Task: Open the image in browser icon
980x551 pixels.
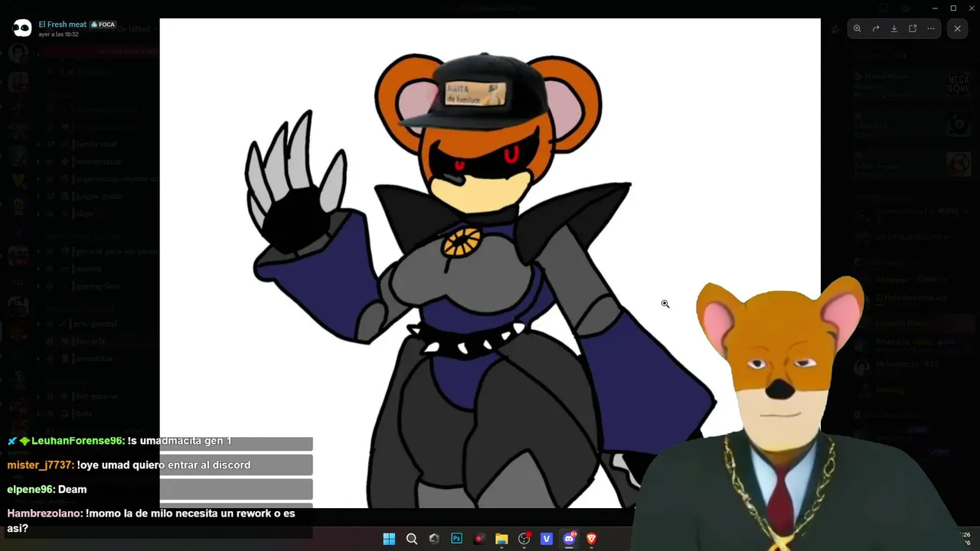Action: click(x=913, y=28)
